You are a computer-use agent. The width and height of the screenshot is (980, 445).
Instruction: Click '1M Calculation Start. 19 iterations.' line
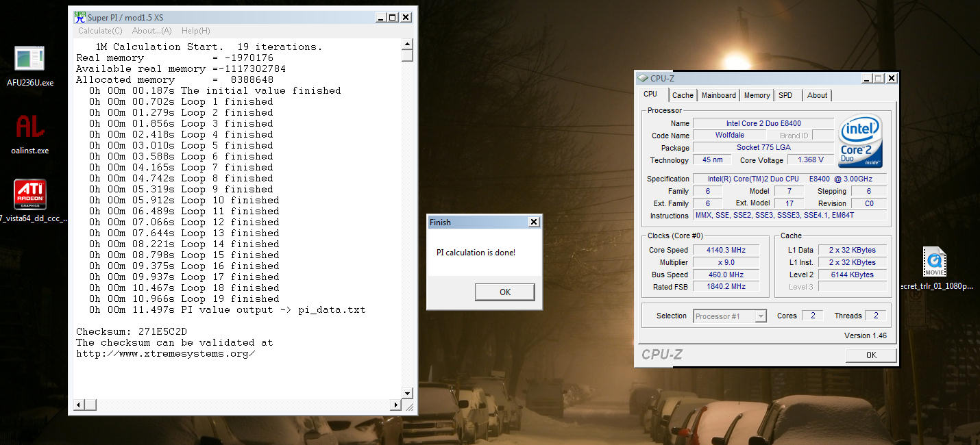209,47
